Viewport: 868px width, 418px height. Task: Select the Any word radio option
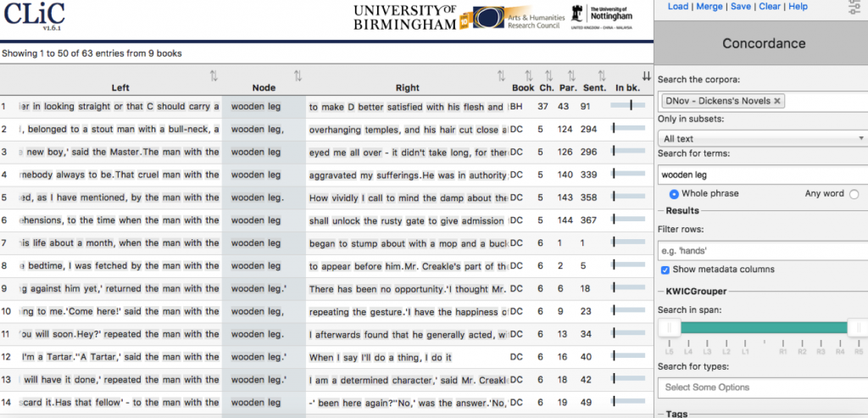854,193
